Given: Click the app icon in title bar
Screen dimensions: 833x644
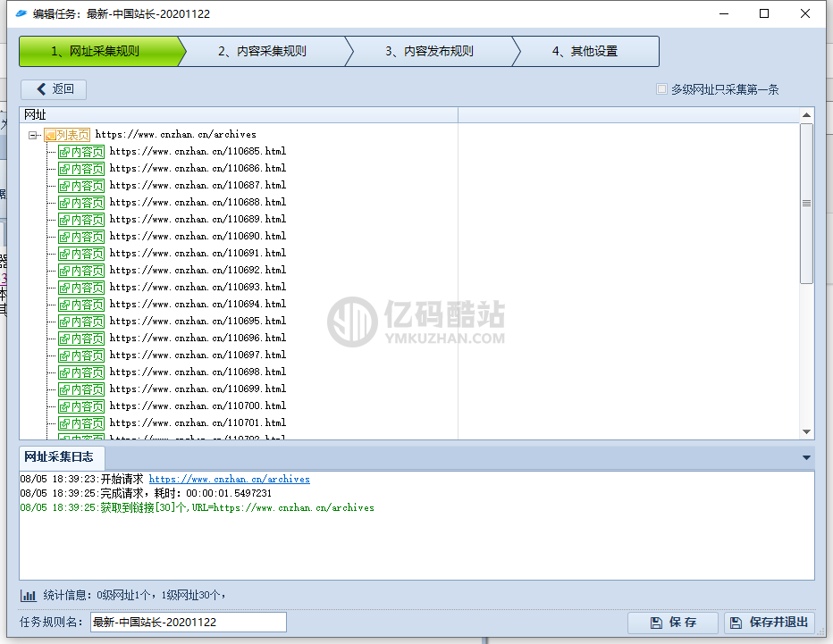Looking at the screenshot, I should pos(21,13).
